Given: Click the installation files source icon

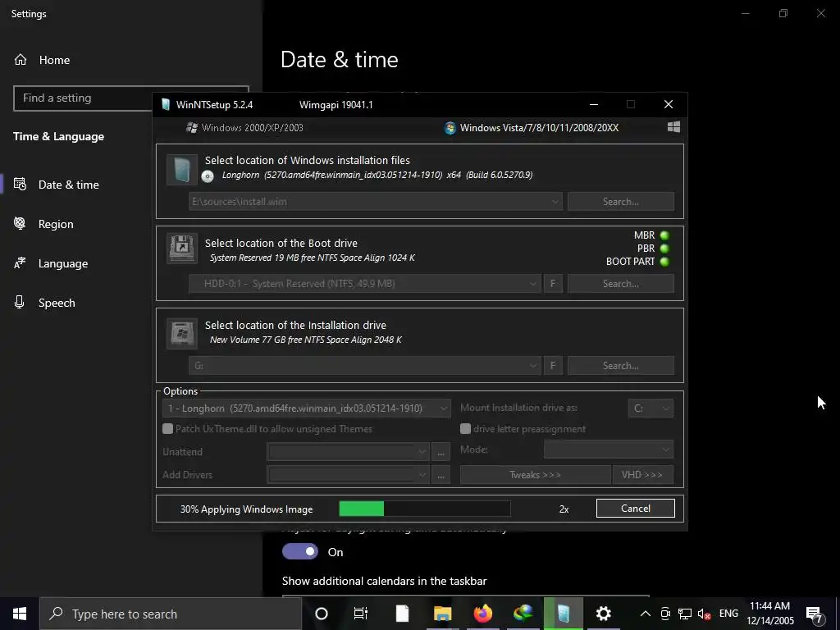Looking at the screenshot, I should click(182, 170).
